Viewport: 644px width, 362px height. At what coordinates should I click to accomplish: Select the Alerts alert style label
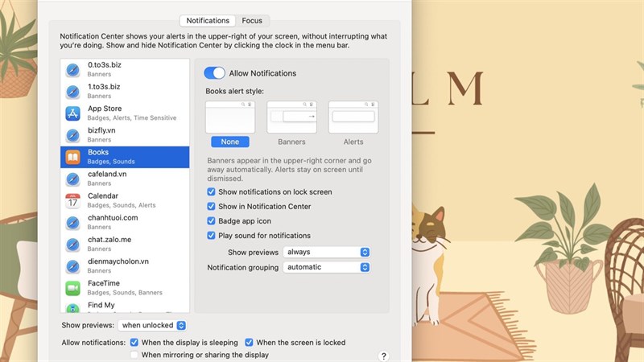353,142
